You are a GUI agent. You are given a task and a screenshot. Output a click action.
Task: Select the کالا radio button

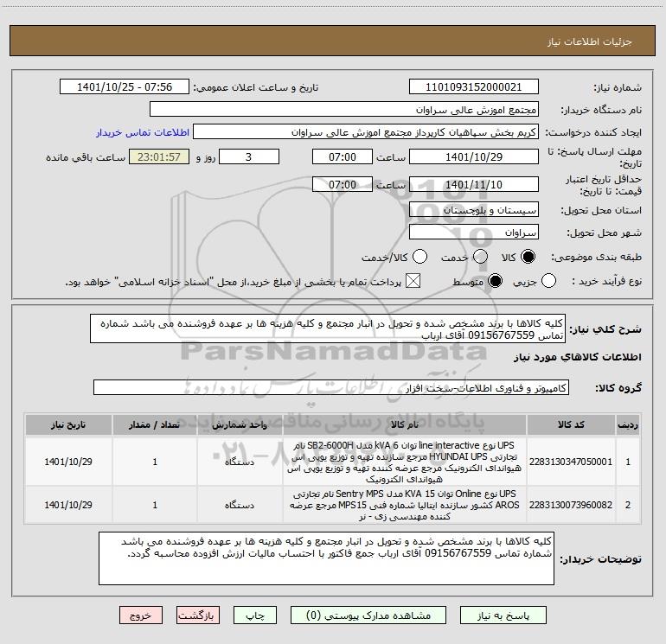[x=528, y=257]
